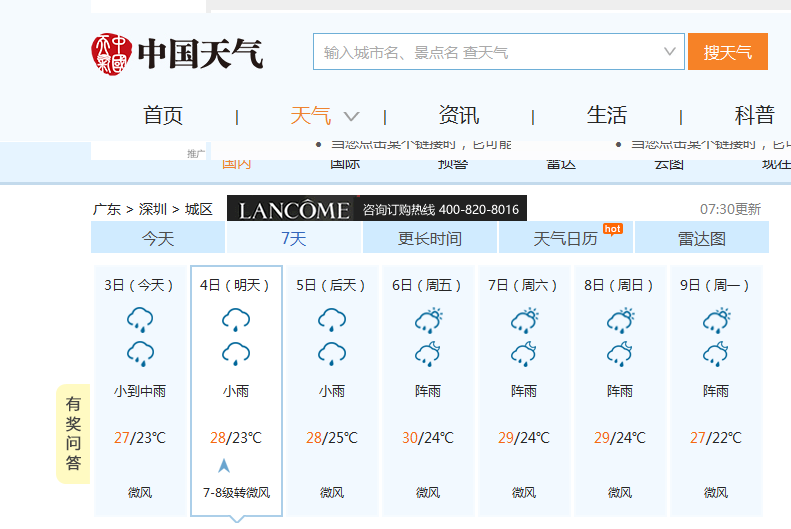Click the daytime shower icon for 8日 Sunday
Viewport: 791px width, 529px height.
pyautogui.click(x=620, y=320)
